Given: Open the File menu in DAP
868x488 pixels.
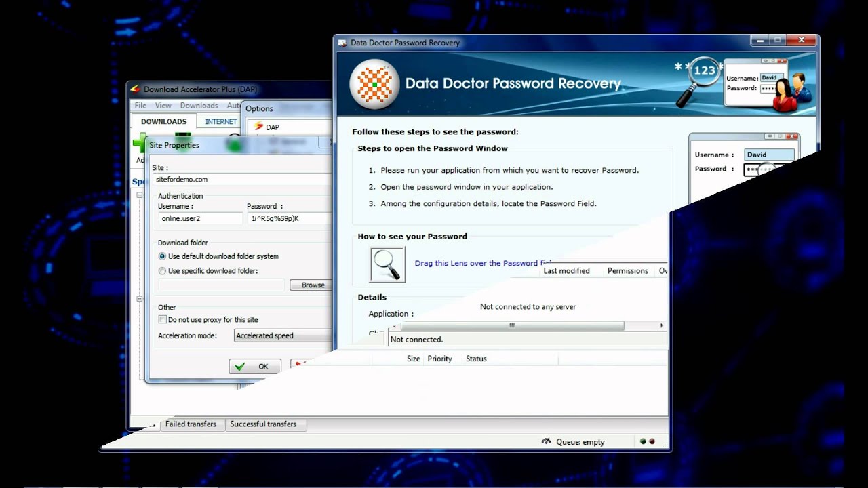Looking at the screenshot, I should click(x=140, y=106).
